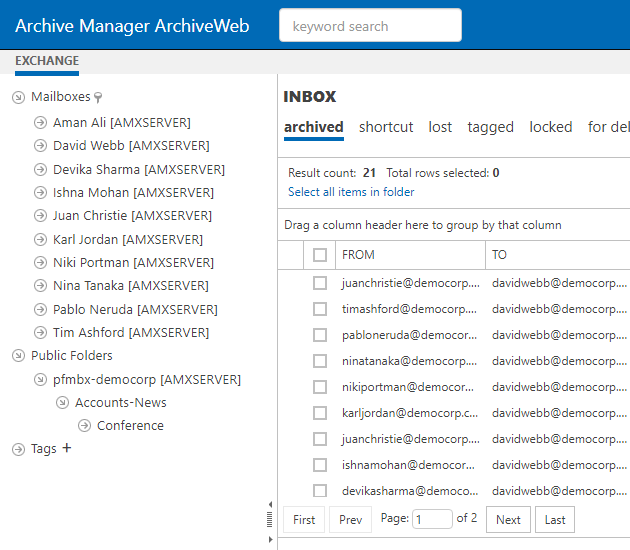Click the splitter grip handle between panels
630x550 pixels.
(x=269, y=519)
